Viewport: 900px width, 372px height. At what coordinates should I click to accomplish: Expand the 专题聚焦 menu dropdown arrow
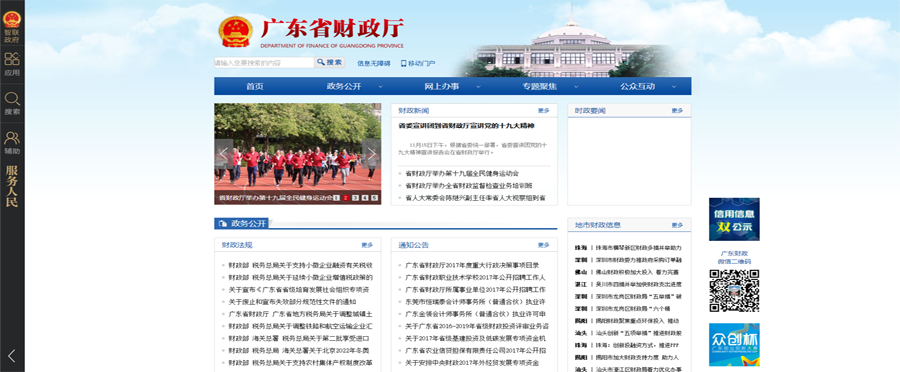pyautogui.click(x=576, y=87)
